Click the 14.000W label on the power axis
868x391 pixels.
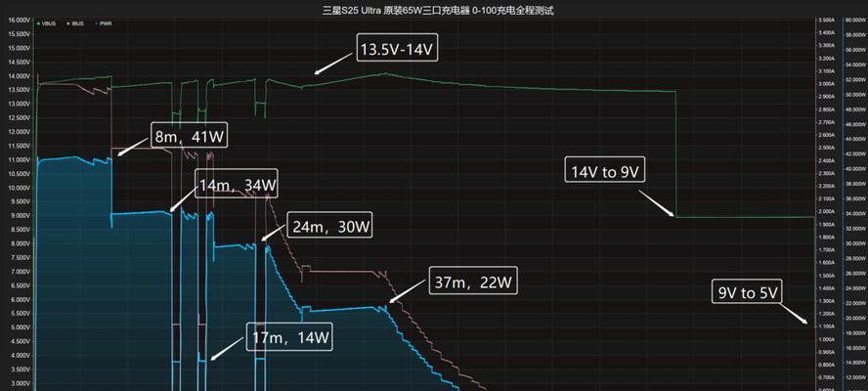(x=856, y=363)
